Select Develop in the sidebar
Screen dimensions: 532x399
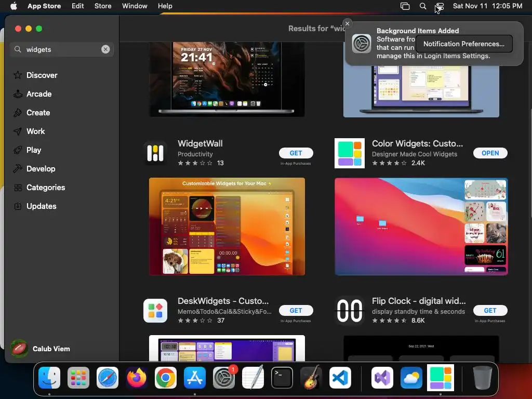[x=34, y=168]
